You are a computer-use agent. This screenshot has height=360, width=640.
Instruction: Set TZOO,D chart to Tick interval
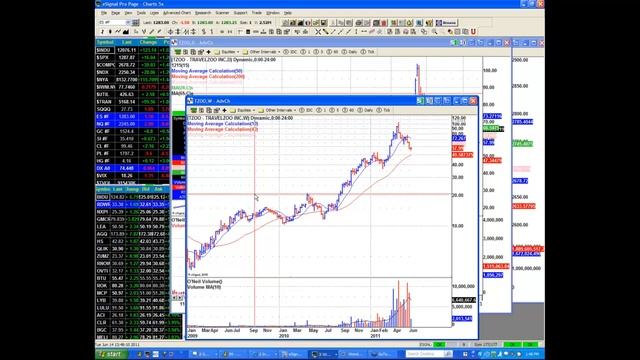click(x=367, y=52)
